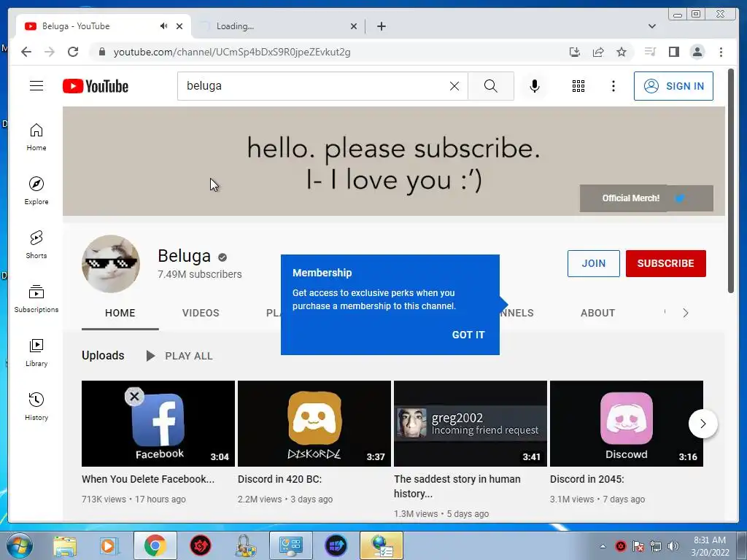Clear the beluga search text
Image resolution: width=747 pixels, height=560 pixels.
tap(454, 86)
